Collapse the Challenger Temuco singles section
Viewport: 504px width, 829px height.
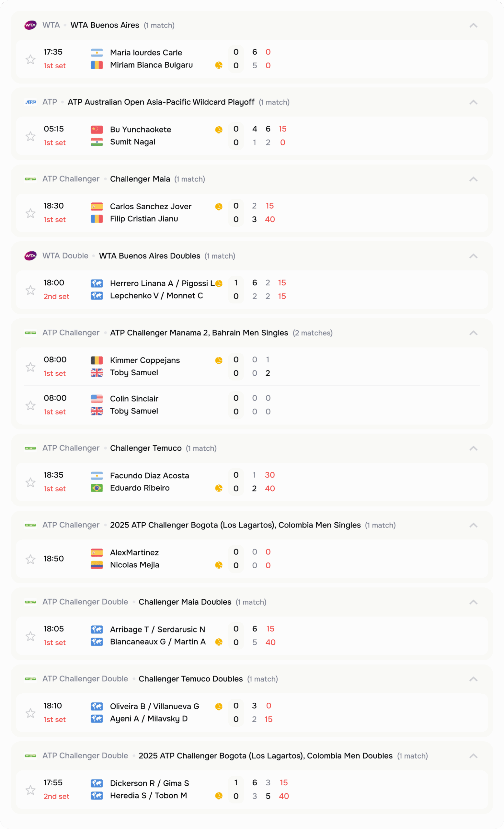coord(473,448)
